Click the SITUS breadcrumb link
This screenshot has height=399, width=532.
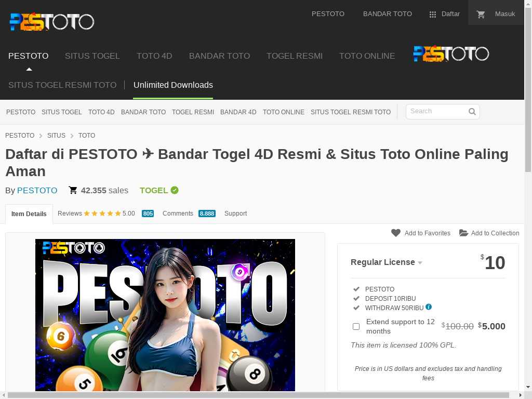click(56, 135)
